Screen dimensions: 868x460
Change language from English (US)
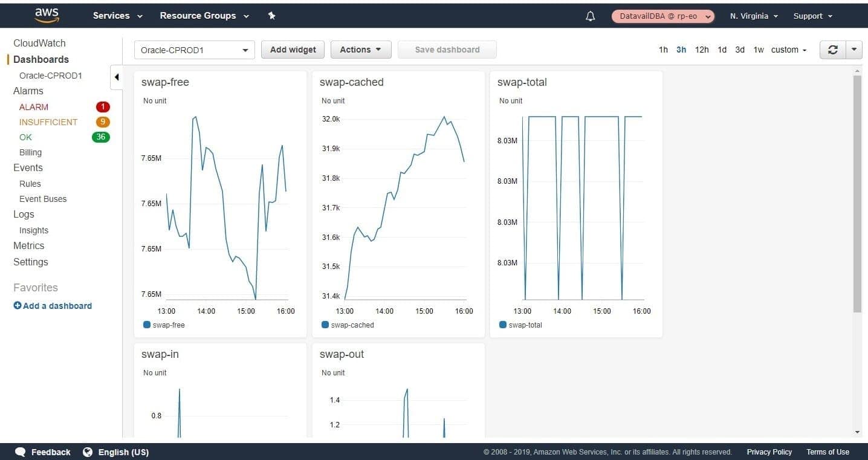tap(123, 452)
